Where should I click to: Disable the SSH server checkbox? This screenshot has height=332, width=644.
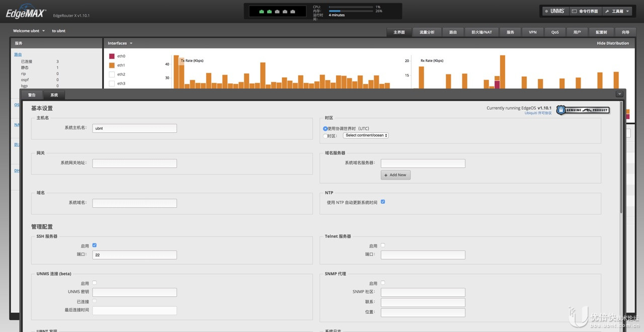[94, 245]
